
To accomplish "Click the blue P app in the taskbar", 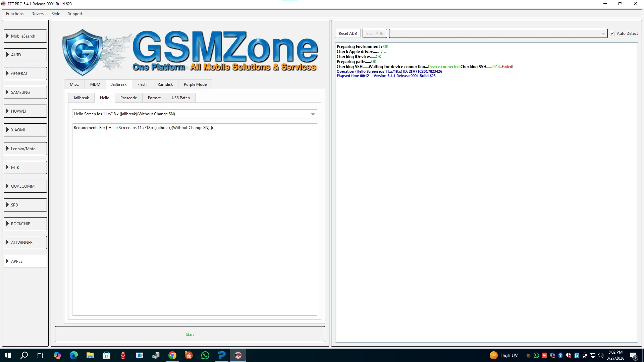I will coord(221,355).
